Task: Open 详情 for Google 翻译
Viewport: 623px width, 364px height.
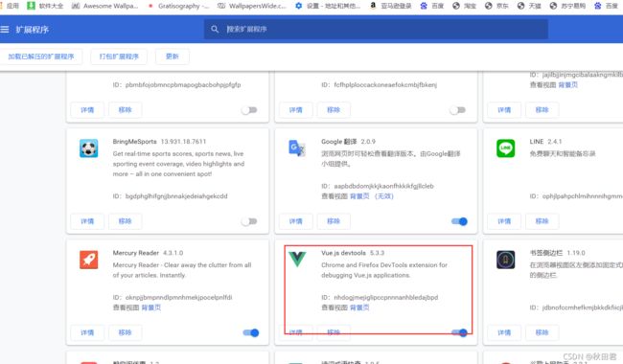Action: [295, 221]
